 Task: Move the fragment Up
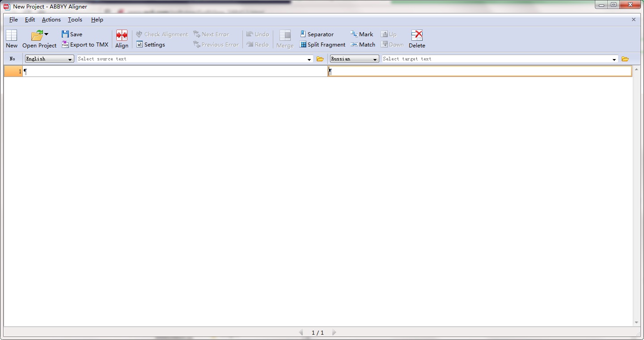coord(389,34)
